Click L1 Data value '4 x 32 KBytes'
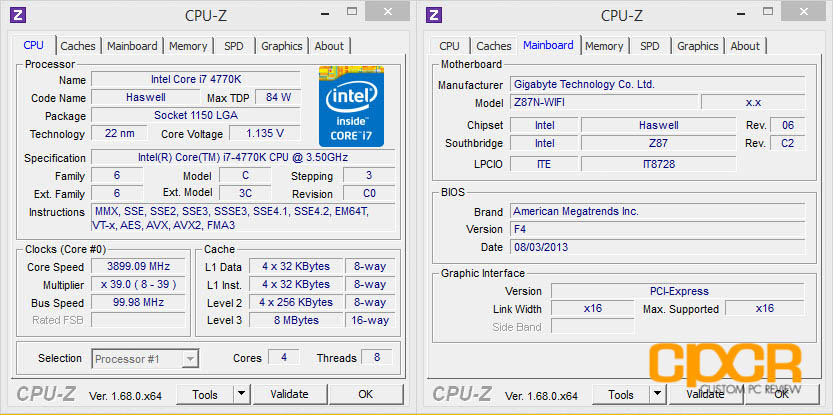Image resolution: width=833 pixels, height=415 pixels. 295,266
